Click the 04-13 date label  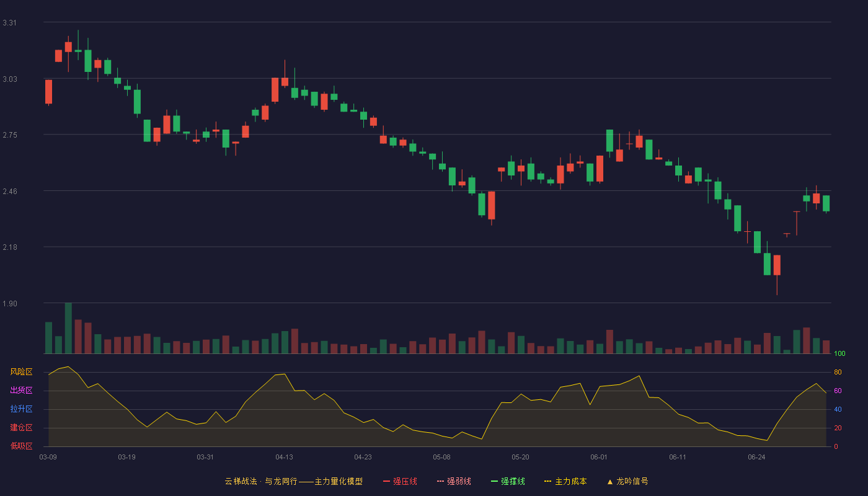pyautogui.click(x=284, y=457)
